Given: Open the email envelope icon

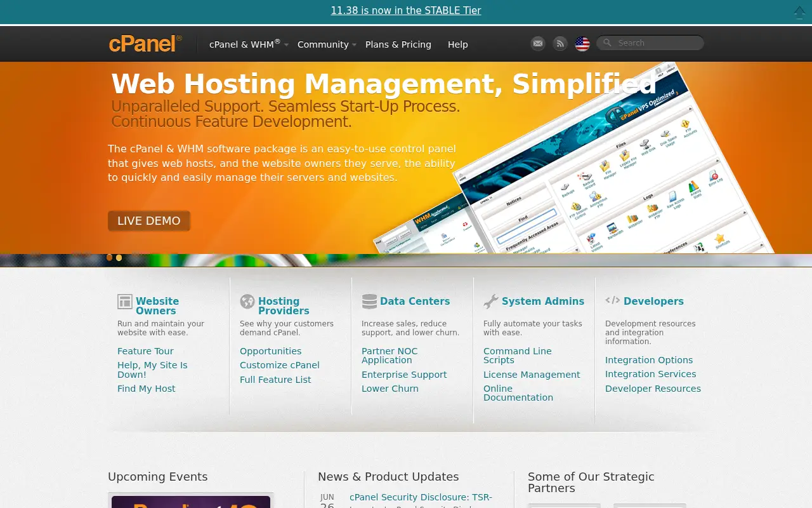Looking at the screenshot, I should [x=538, y=43].
